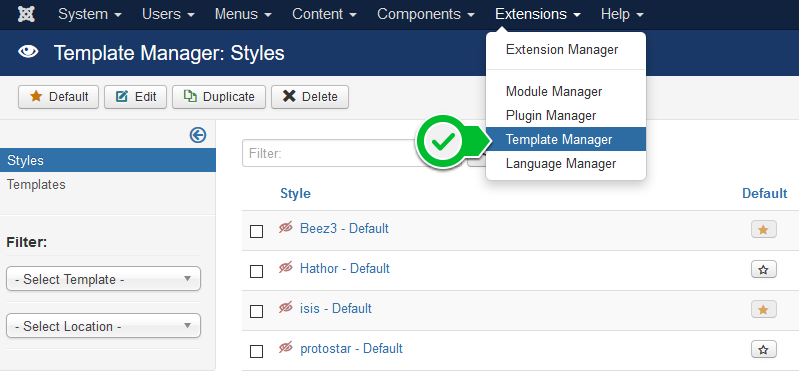The width and height of the screenshot is (799, 379).
Task: Click the eye icon beside protostar - Default
Action: pos(286,348)
